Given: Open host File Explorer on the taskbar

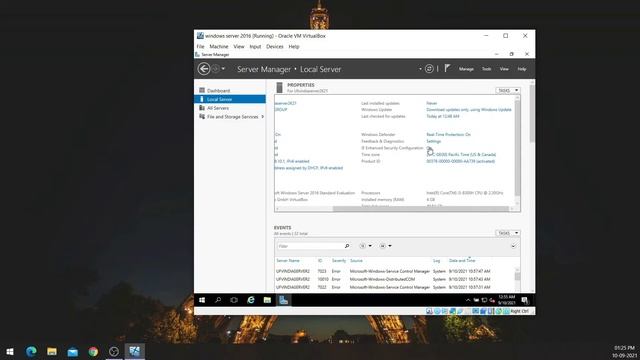Looking at the screenshot, I should [52, 351].
